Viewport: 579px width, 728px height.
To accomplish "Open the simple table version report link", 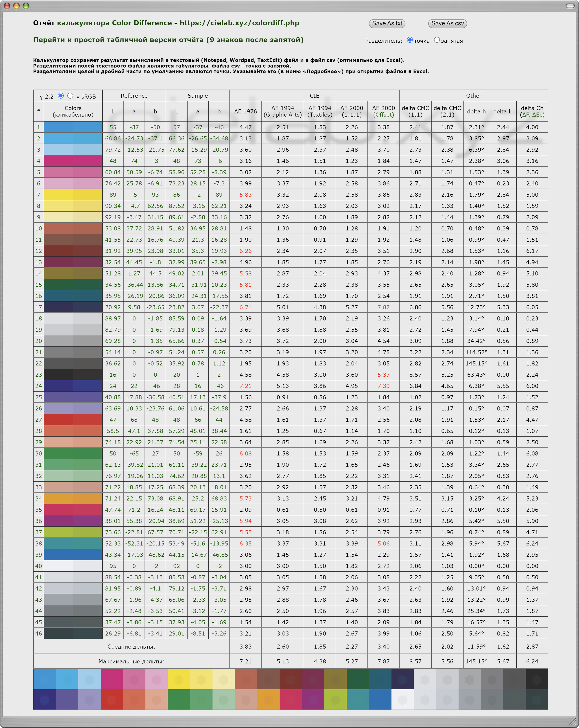I will (x=168, y=40).
